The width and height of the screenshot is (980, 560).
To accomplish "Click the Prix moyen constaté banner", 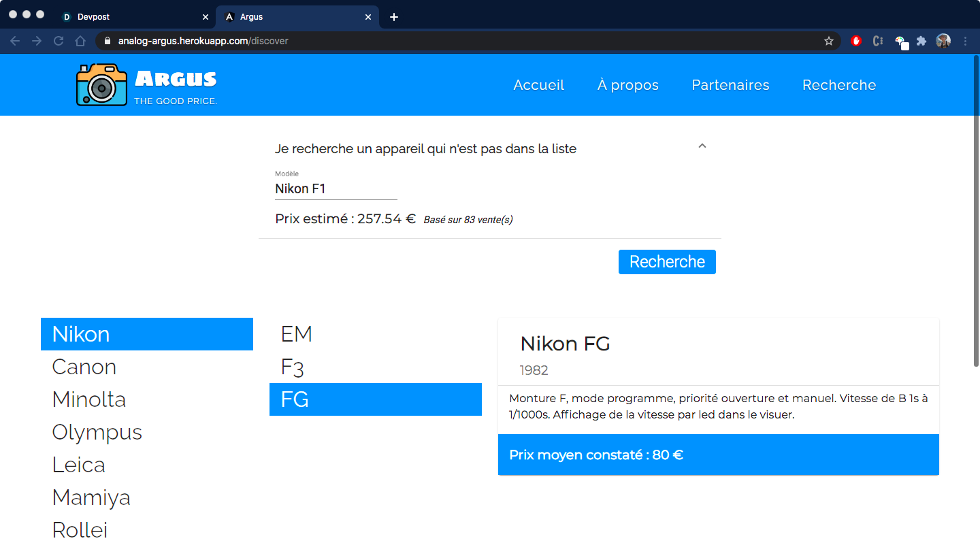I will coord(719,455).
